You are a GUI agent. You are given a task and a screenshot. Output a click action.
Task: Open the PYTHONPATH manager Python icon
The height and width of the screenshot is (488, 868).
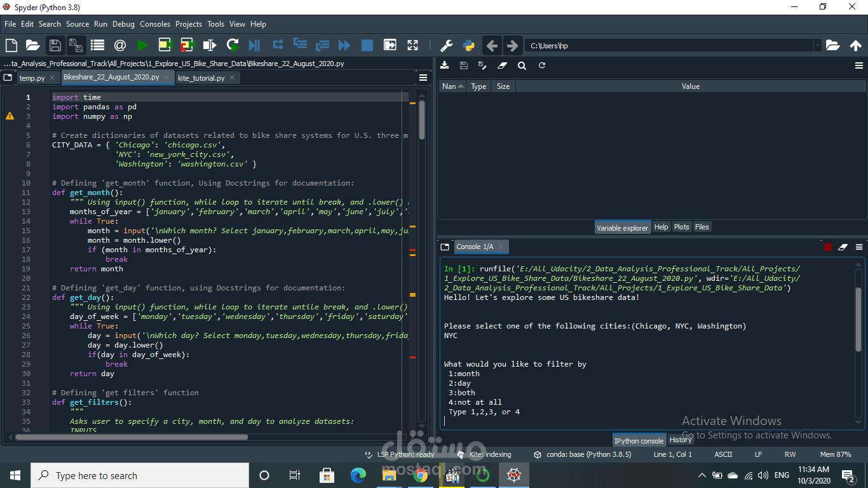469,45
